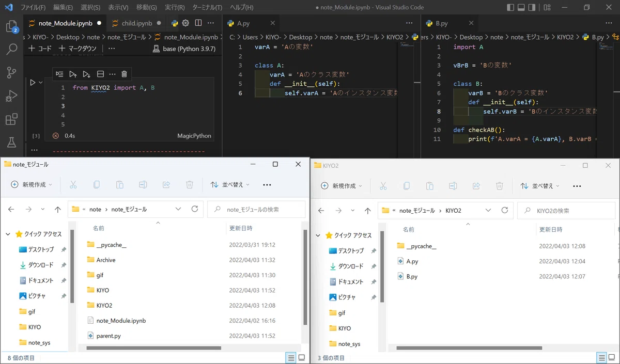Collapse クイック アクセス in KIYO2 window
620x364 pixels.
click(x=318, y=235)
